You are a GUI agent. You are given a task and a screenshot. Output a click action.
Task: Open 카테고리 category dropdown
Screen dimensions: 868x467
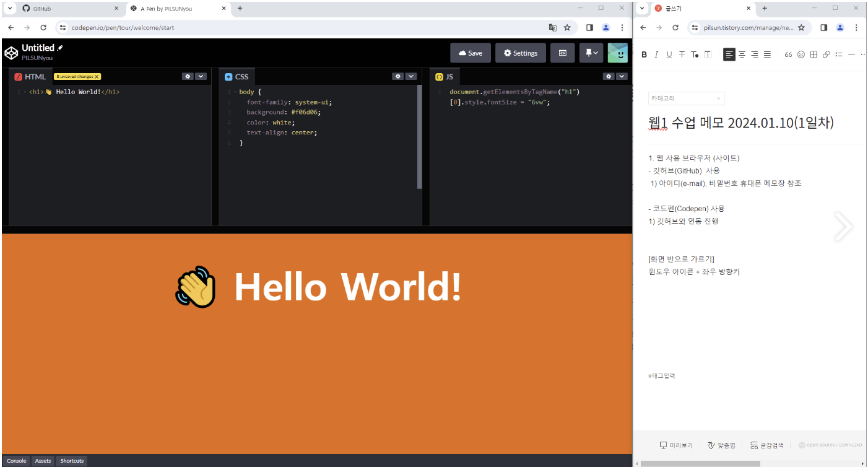coord(687,98)
